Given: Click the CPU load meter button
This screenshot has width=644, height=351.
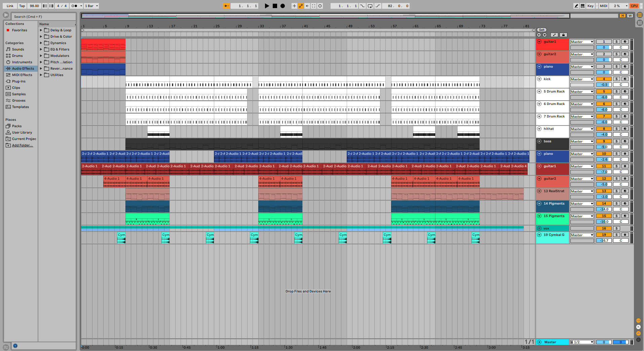Looking at the screenshot, I should [634, 6].
